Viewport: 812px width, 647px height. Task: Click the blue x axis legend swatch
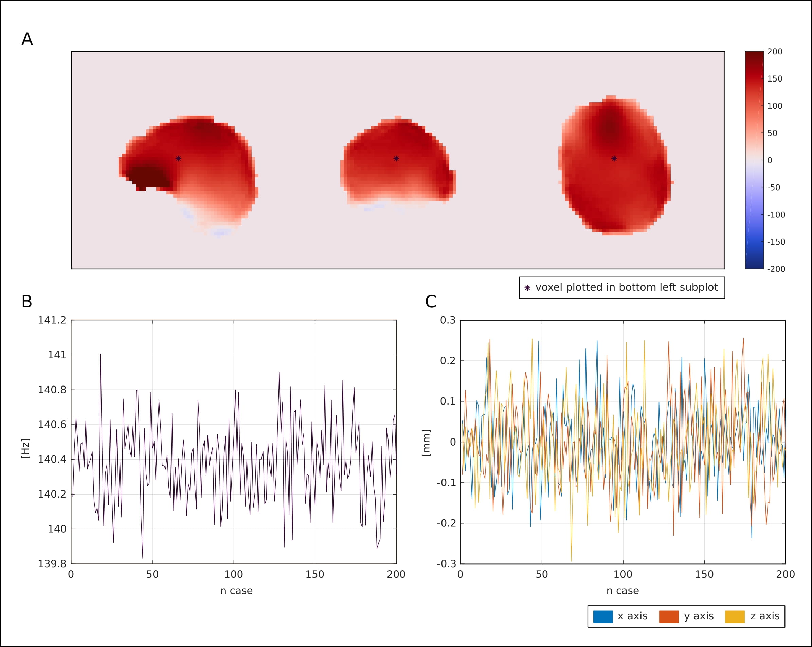pyautogui.click(x=602, y=616)
